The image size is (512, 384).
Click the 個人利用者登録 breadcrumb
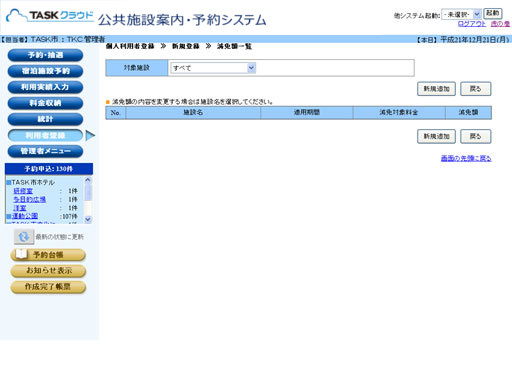tap(130, 46)
